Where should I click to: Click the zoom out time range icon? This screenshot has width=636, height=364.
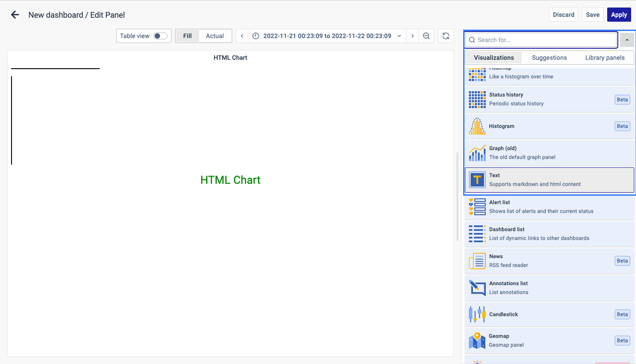[426, 36]
